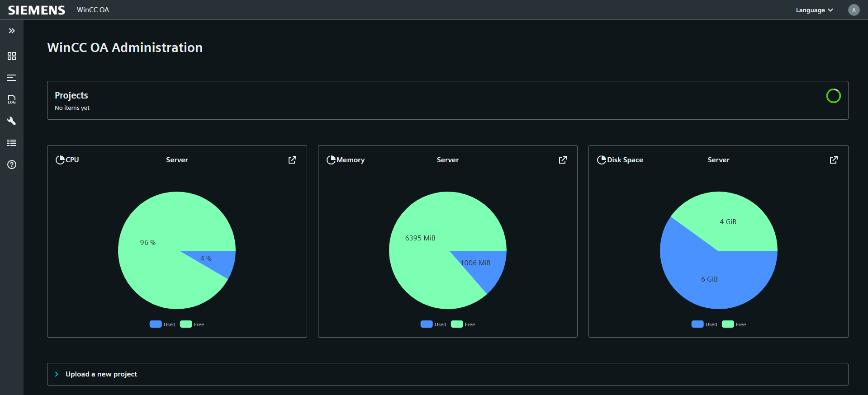This screenshot has height=395, width=868.
Task: Toggle the Free legend in Memory chart
Action: [464, 324]
